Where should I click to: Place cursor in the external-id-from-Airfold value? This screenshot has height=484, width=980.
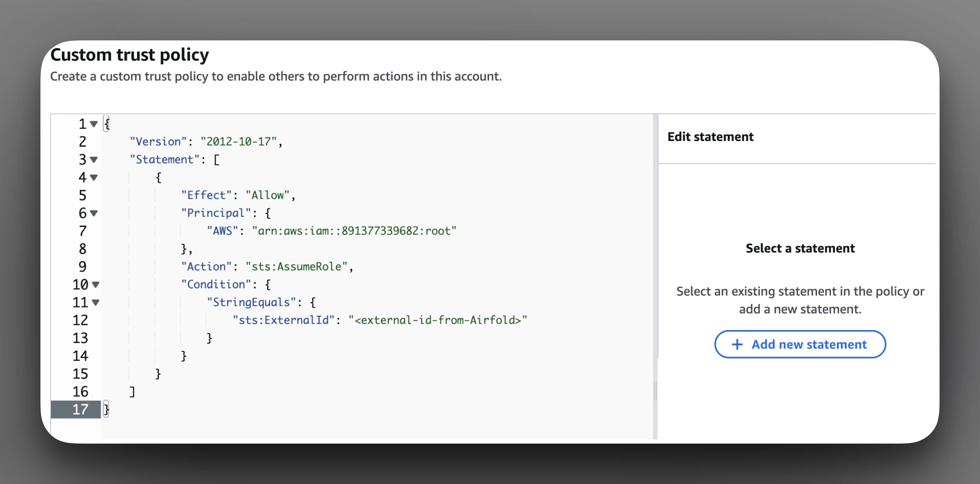click(x=437, y=320)
